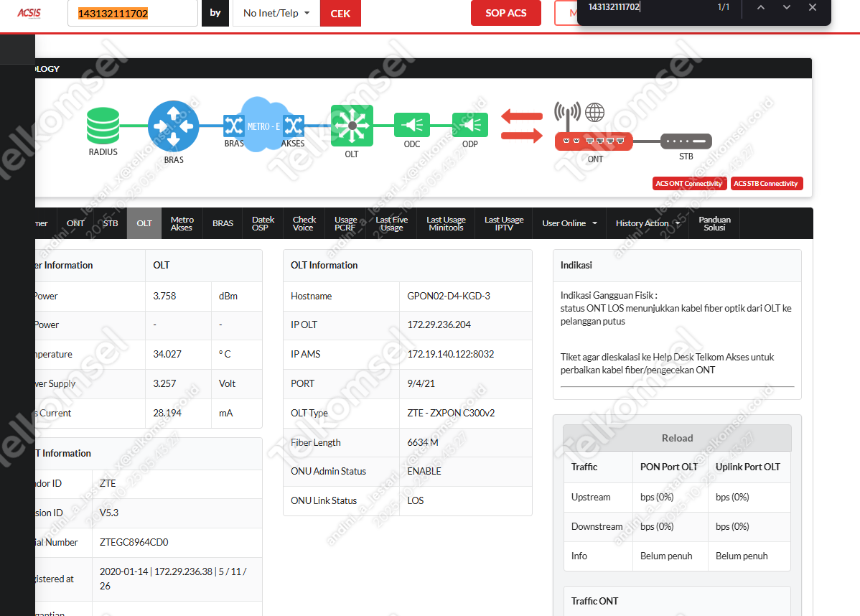Image resolution: width=860 pixels, height=616 pixels.
Task: Click ACS ONT Connectivity button
Action: (689, 183)
